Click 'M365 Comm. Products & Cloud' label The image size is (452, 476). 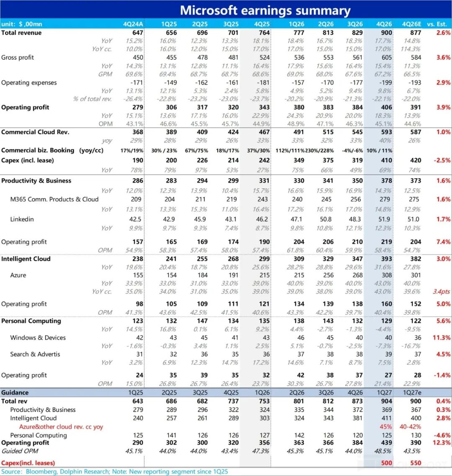point(54,199)
